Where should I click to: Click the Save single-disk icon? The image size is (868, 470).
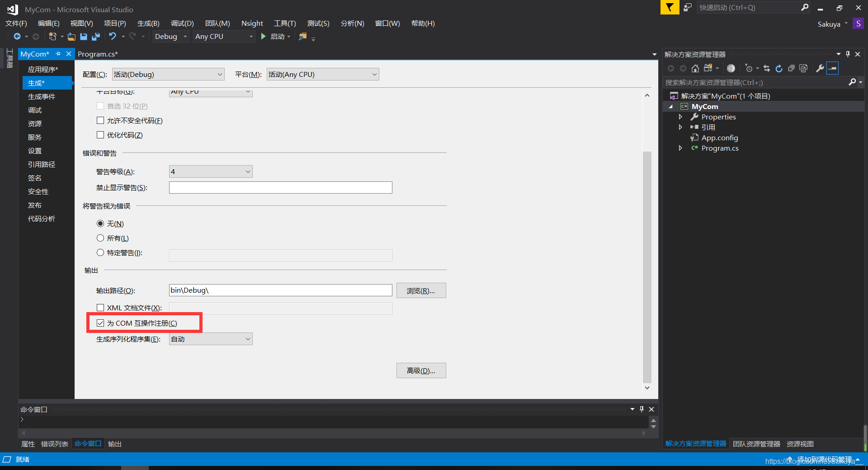click(x=83, y=36)
